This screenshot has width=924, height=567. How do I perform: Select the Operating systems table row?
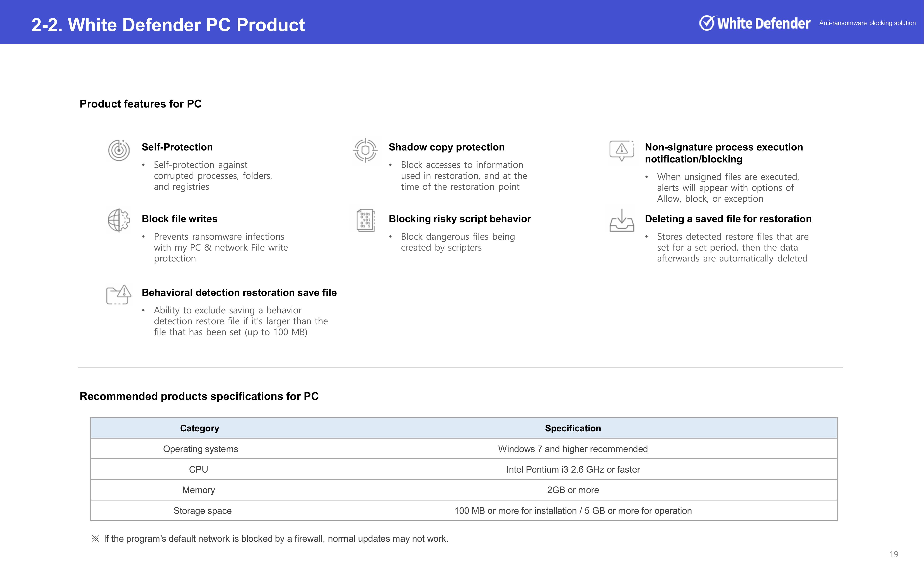point(200,449)
